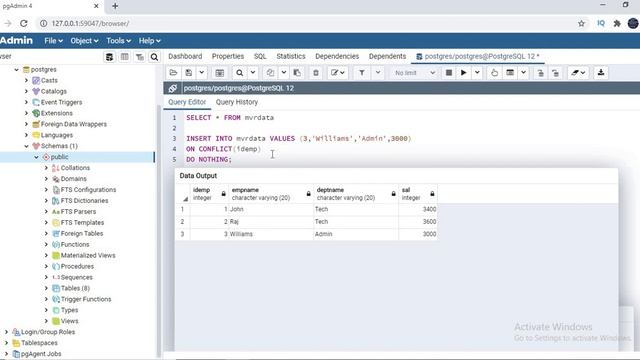
Task: Click the Query Tool icon in browser panel
Action: [x=109, y=57]
